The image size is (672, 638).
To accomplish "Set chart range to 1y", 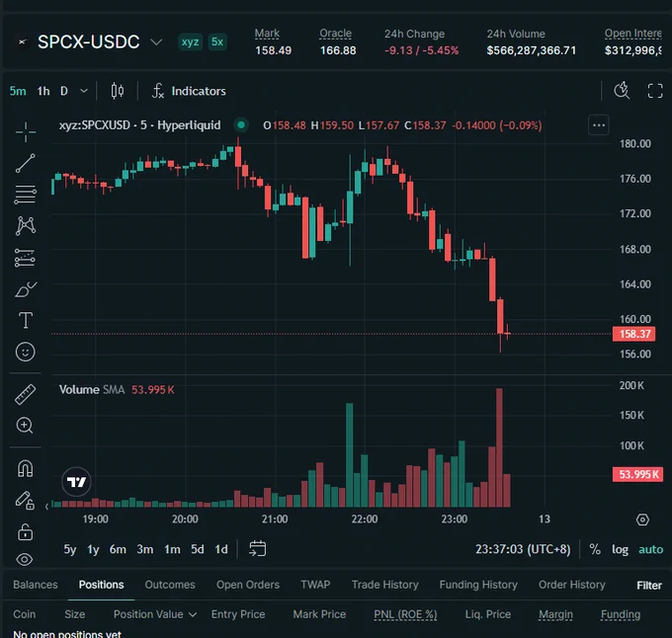I will [93, 549].
